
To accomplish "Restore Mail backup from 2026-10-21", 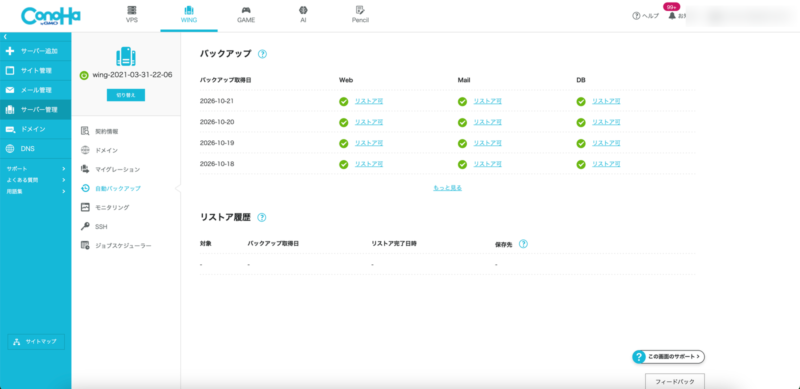I will pos(487,101).
